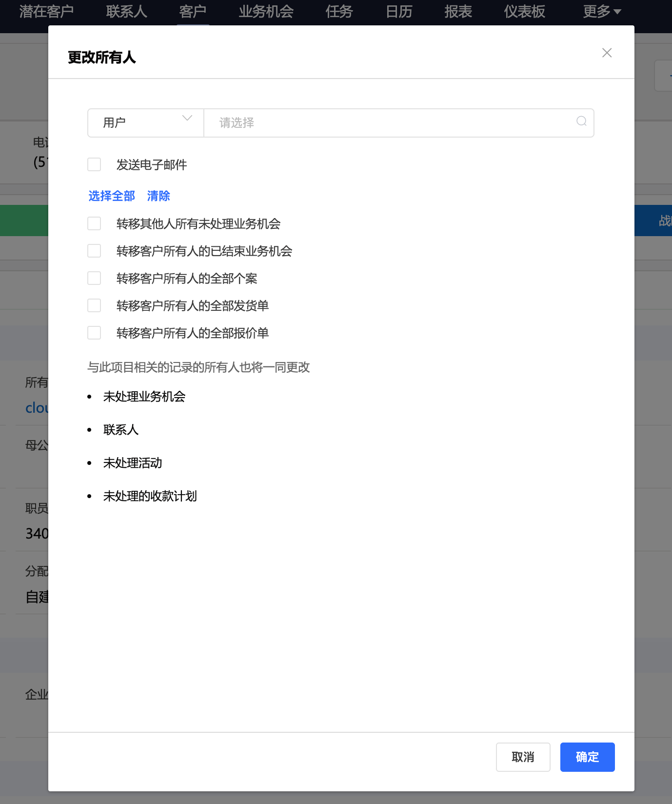
Task: Check 转移客户所有人的已结束业务机会 option
Action: tap(94, 251)
